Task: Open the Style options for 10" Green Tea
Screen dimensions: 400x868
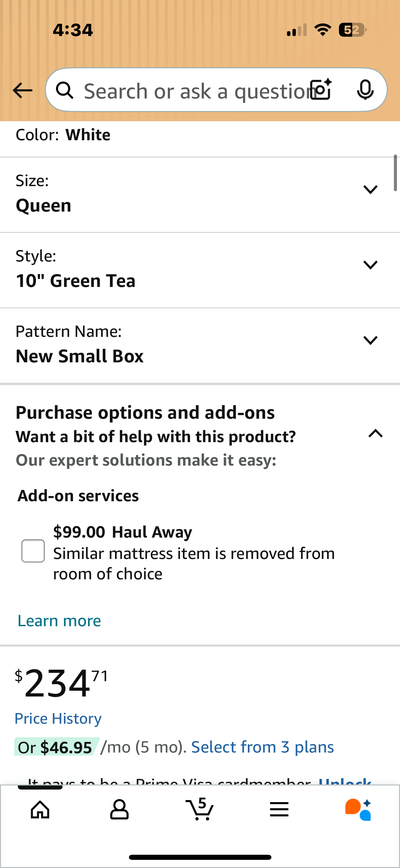Action: pyautogui.click(x=370, y=265)
